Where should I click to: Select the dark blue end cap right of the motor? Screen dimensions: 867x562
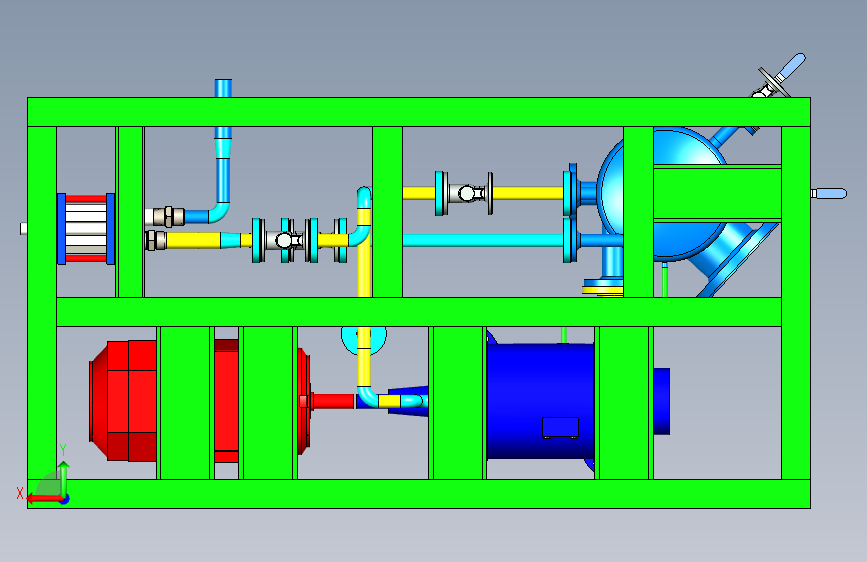coord(662,401)
